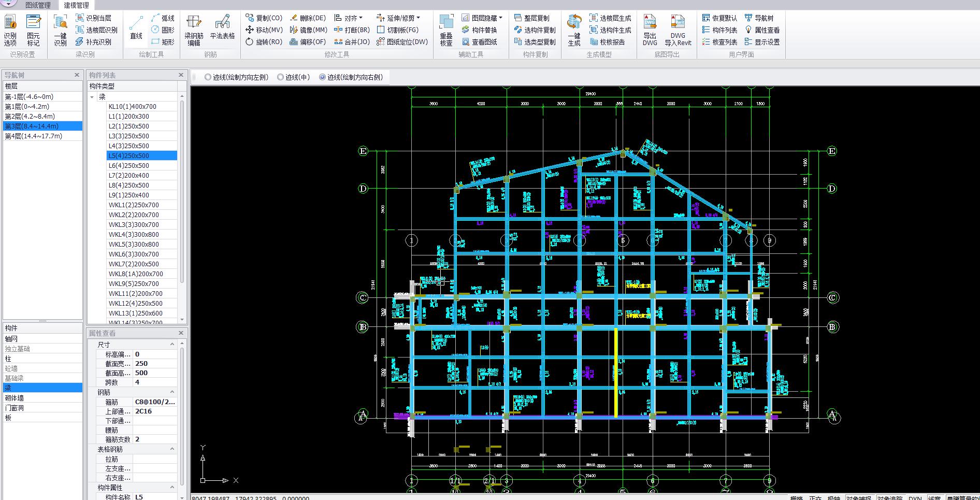Viewport: 980px width, 500px height.
Task: Open the 图元标记 element marking tool
Action: (33, 30)
